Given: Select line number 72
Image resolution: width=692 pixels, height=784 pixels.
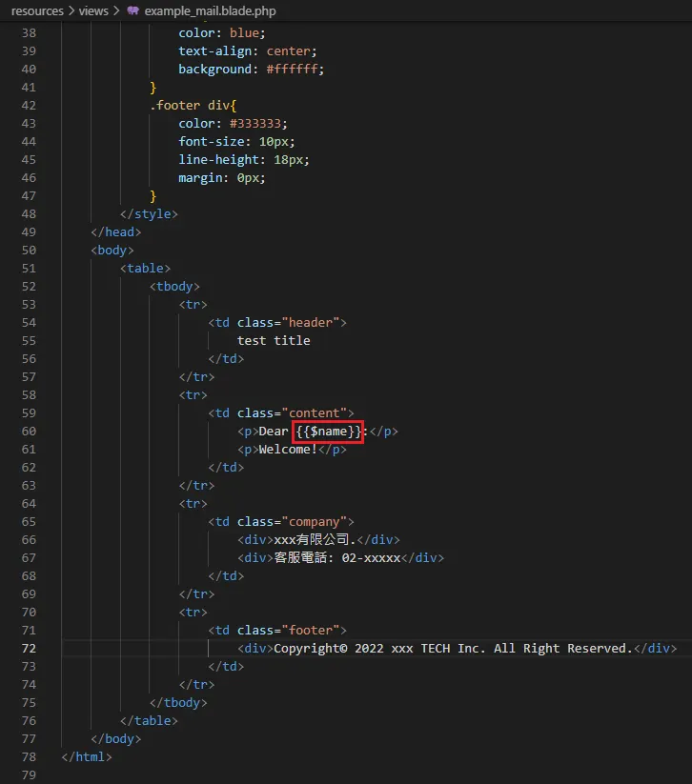Looking at the screenshot, I should pyautogui.click(x=29, y=649).
